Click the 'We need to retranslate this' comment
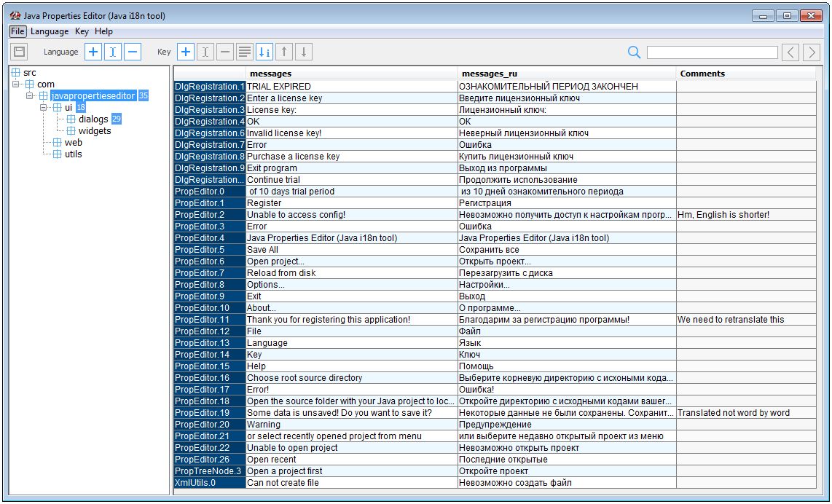 pos(746,320)
